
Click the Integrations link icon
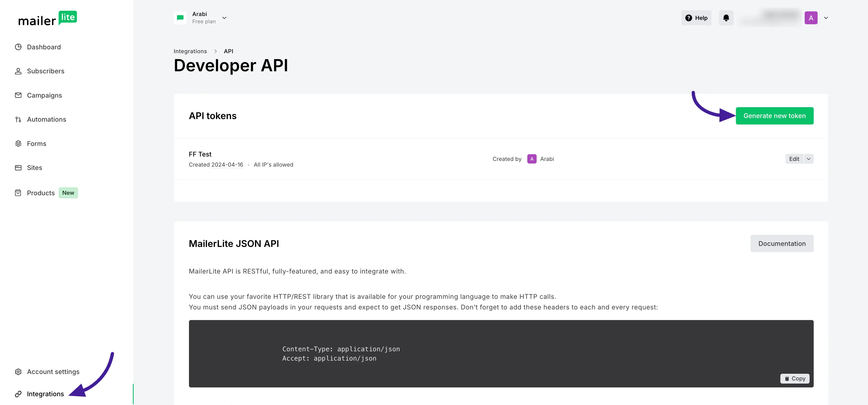18,394
